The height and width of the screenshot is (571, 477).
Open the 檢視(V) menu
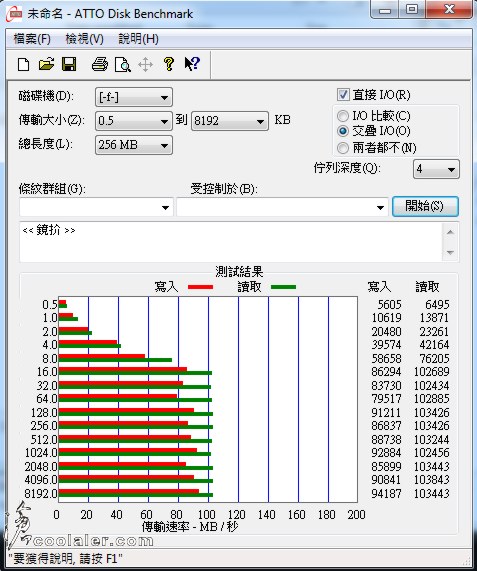point(84,39)
